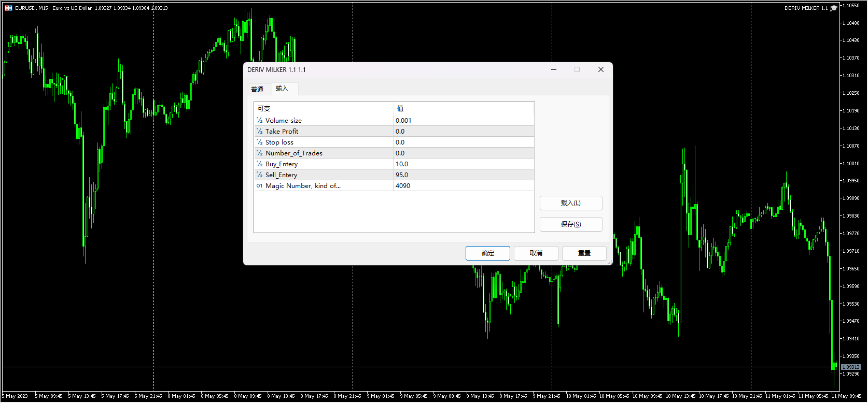
Task: Click the Buy_Entery parameter name
Action: coord(282,164)
